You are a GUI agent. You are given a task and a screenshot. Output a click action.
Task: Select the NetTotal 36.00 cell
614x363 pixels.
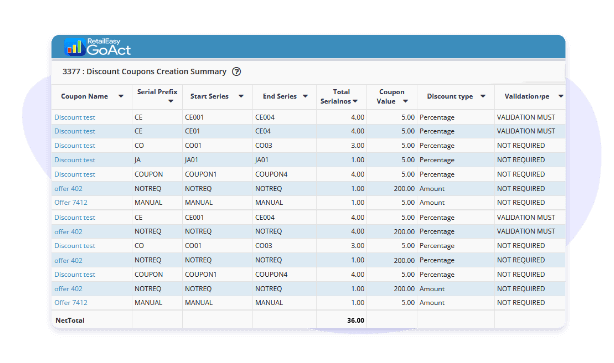tap(341, 320)
